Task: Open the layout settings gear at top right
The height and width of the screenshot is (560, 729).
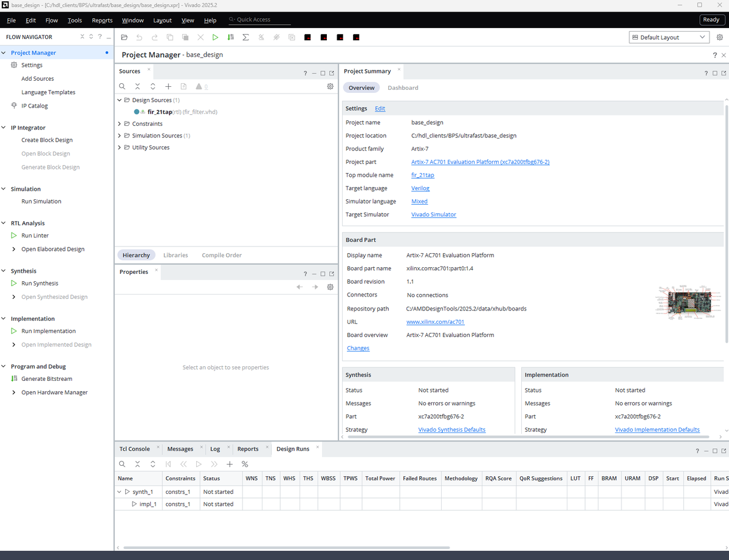Action: 720,37
